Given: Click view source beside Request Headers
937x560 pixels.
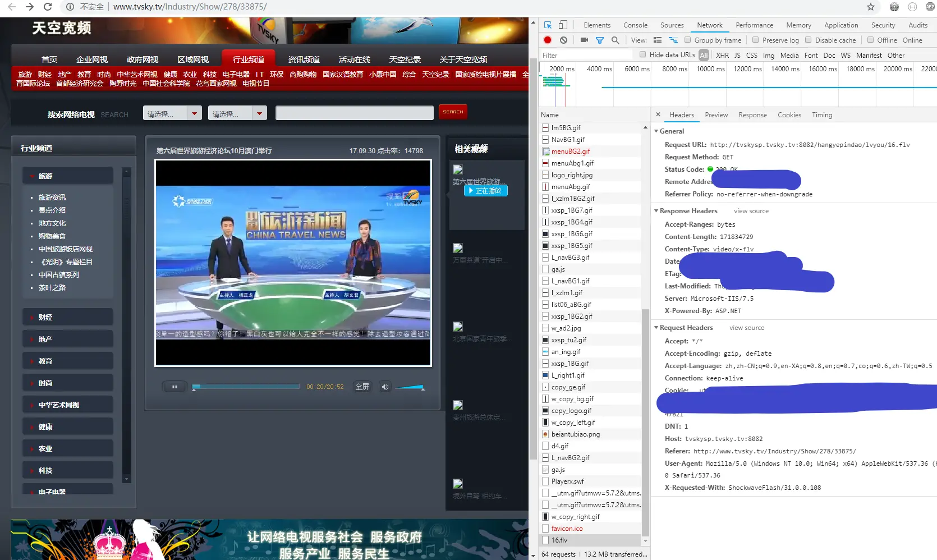Looking at the screenshot, I should [747, 328].
